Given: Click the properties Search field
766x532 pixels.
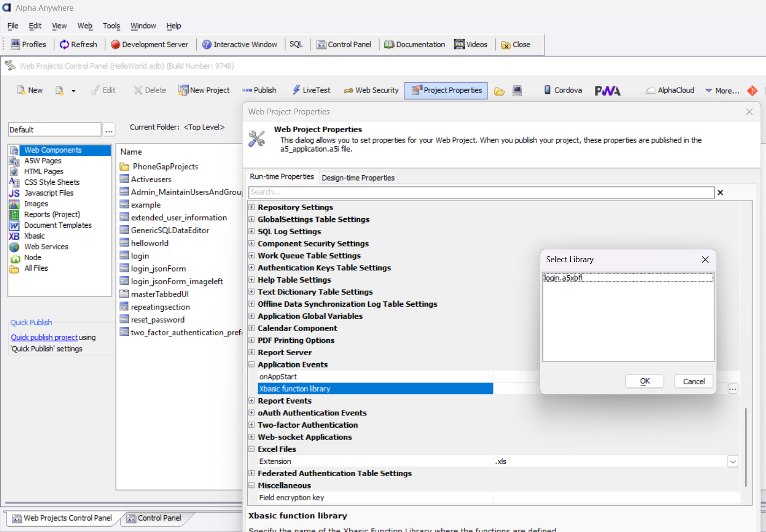Looking at the screenshot, I should 481,192.
